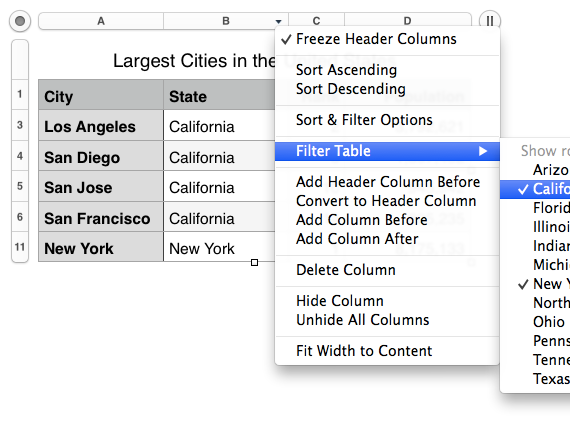Open column B dropdown arrow
This screenshot has width=570, height=440.
[278, 21]
